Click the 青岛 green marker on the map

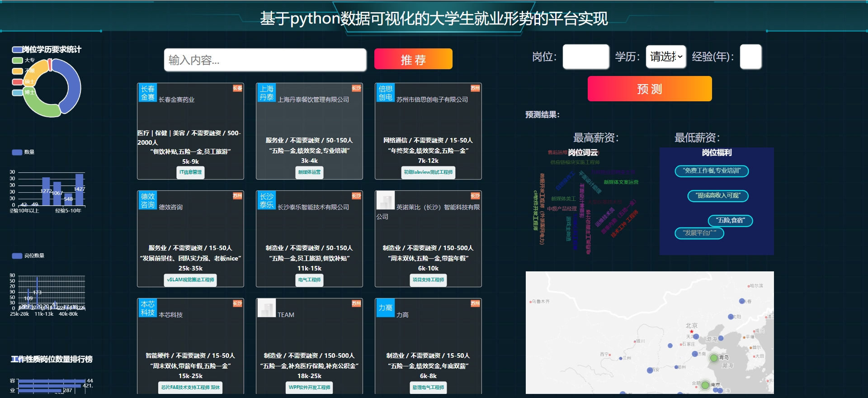(x=714, y=358)
